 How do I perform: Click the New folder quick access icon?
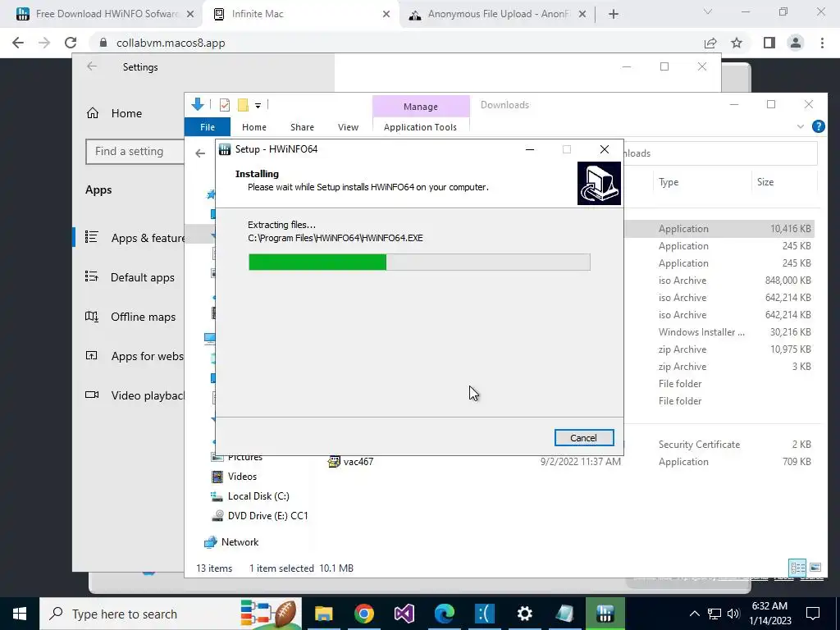pyautogui.click(x=243, y=105)
